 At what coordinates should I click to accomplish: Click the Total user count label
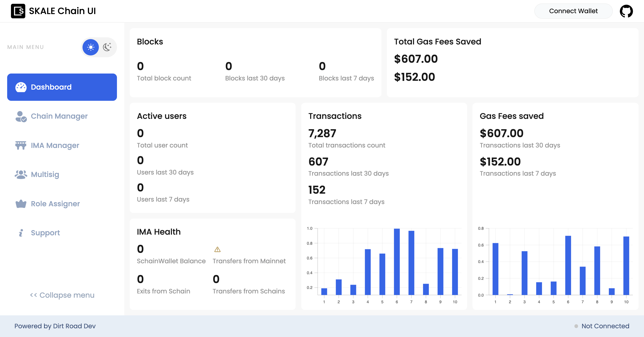[x=162, y=145]
